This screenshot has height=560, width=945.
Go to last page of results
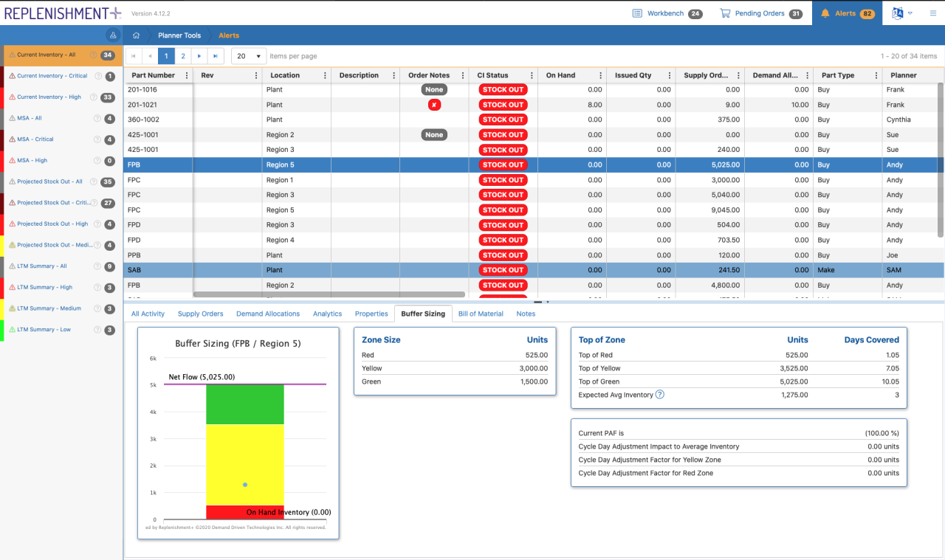(x=215, y=56)
